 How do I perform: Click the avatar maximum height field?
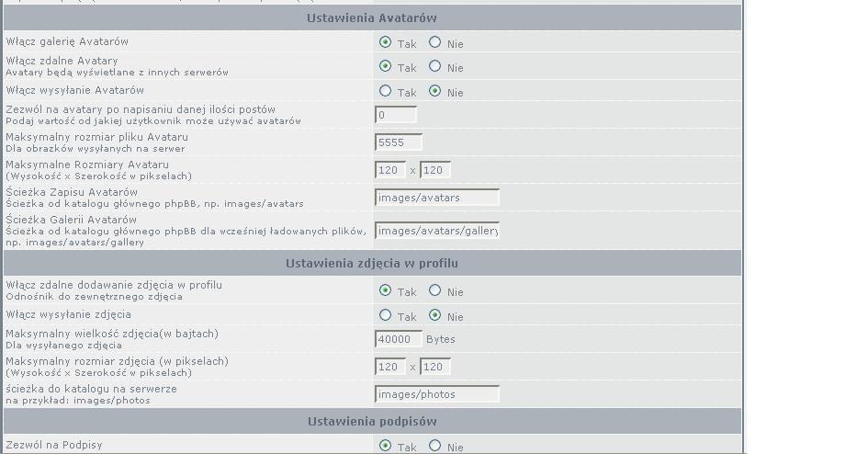(390, 170)
